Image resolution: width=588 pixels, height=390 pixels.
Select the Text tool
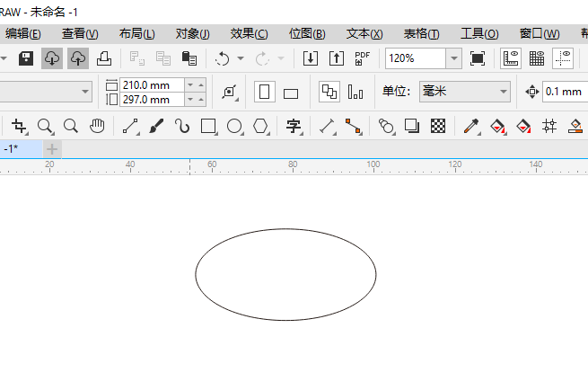click(294, 126)
